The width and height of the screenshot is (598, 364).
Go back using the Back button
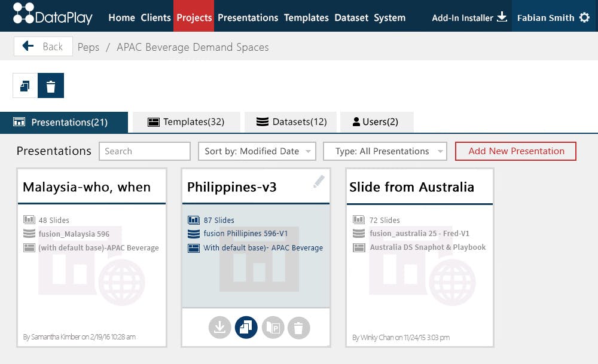43,47
